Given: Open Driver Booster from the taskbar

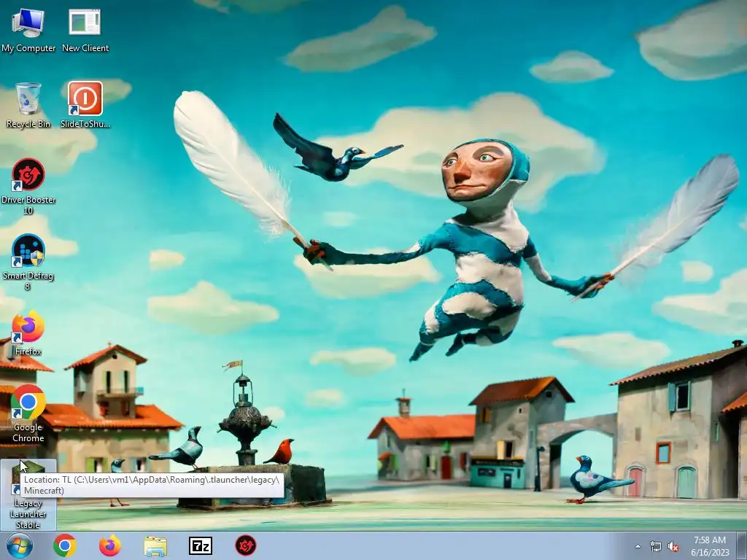Looking at the screenshot, I should click(x=246, y=545).
